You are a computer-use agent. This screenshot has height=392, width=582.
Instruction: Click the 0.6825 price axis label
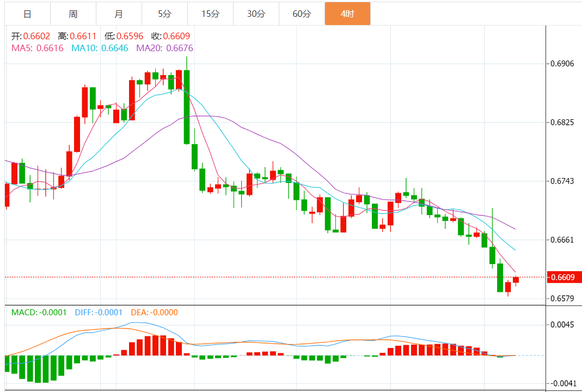tap(562, 122)
